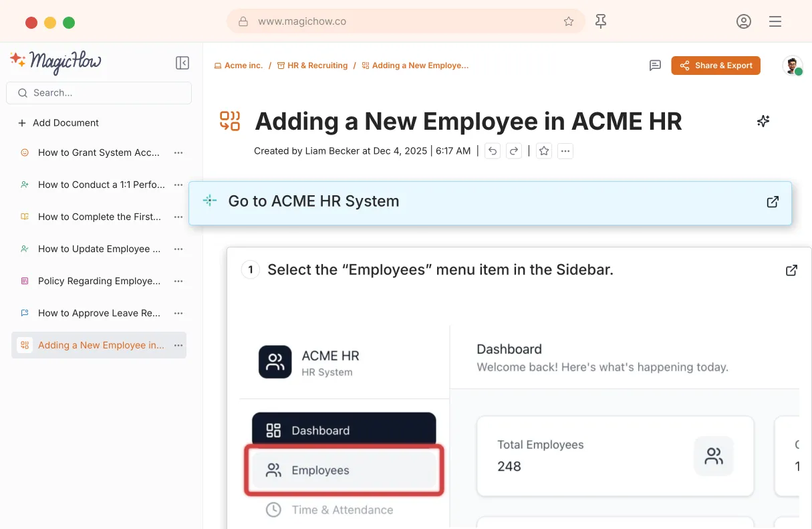This screenshot has height=529, width=812.
Task: Bookmark page with address bar star
Action: tap(569, 21)
